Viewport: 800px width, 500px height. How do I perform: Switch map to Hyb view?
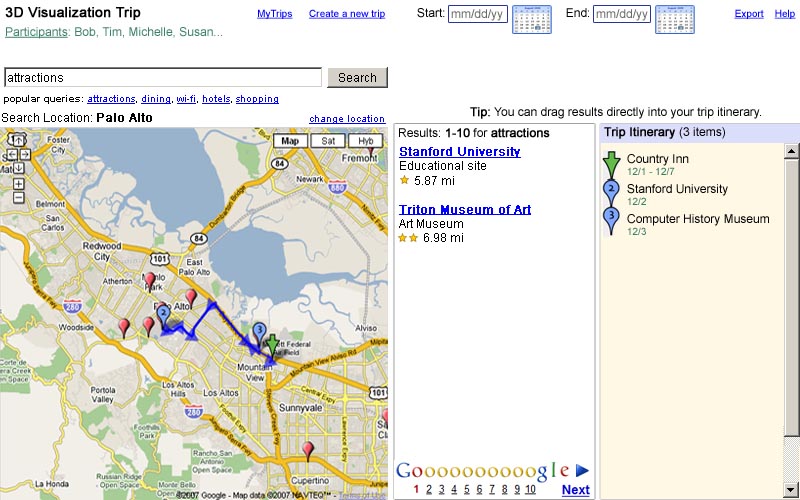tap(365, 141)
